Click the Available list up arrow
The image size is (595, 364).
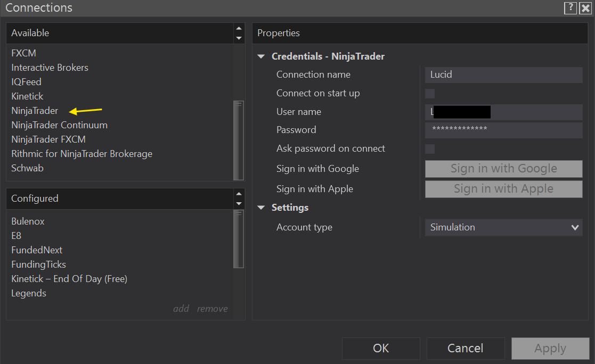(x=239, y=28)
